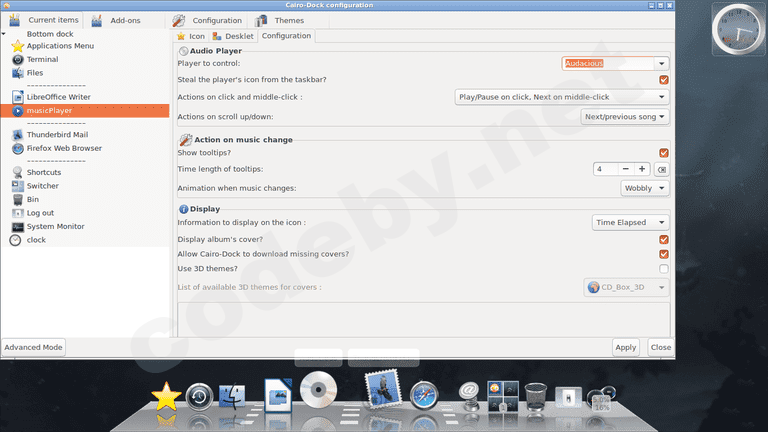768x432 pixels.
Task: Open the Icon sub-tab
Action: (191, 36)
